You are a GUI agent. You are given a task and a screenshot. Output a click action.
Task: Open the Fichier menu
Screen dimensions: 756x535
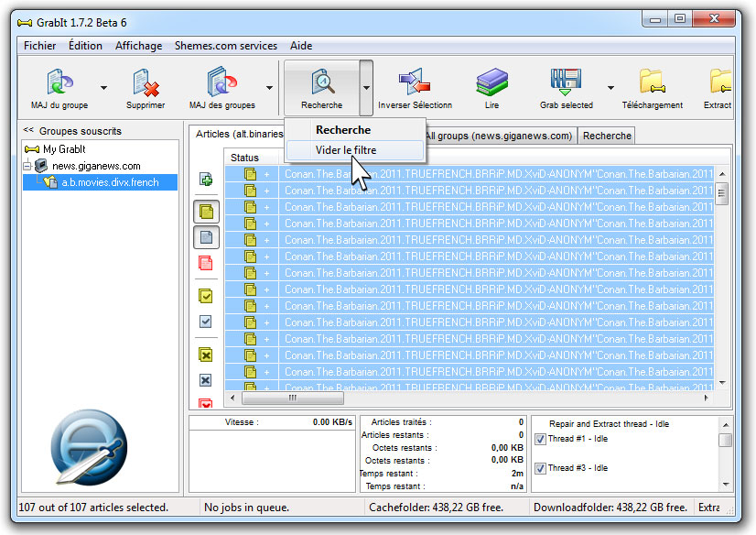click(39, 46)
